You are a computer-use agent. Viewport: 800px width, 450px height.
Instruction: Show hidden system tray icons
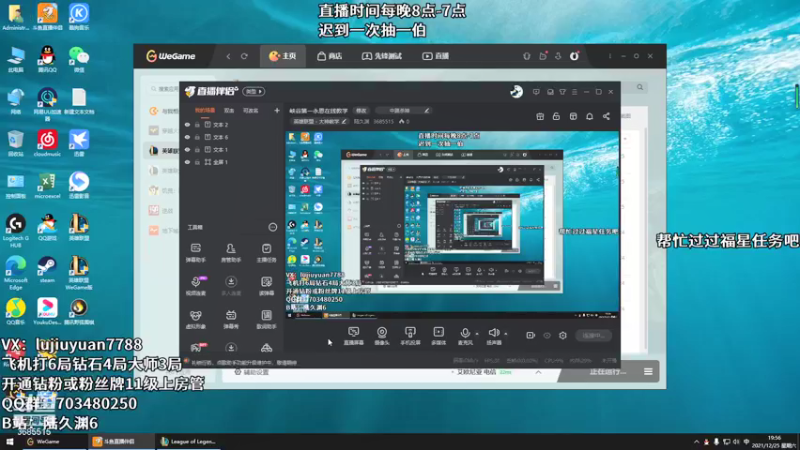pos(696,442)
